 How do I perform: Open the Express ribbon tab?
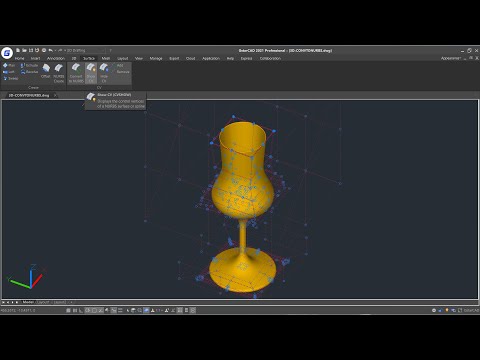click(246, 58)
